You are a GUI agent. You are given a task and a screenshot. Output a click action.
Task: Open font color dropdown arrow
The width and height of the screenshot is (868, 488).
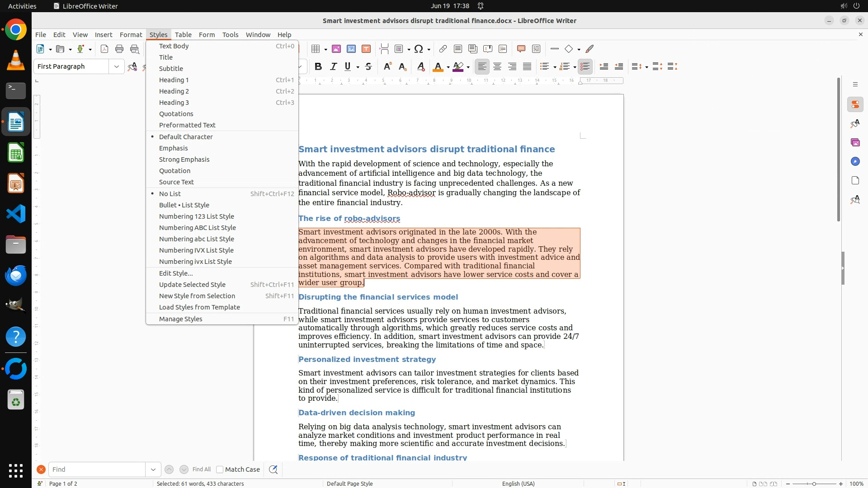click(x=448, y=67)
